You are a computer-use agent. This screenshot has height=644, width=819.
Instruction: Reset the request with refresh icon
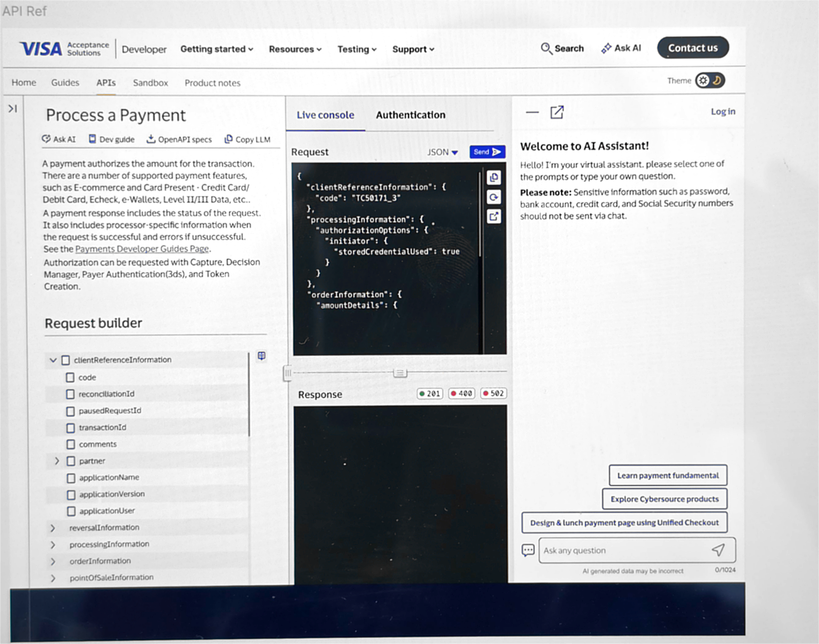point(494,197)
